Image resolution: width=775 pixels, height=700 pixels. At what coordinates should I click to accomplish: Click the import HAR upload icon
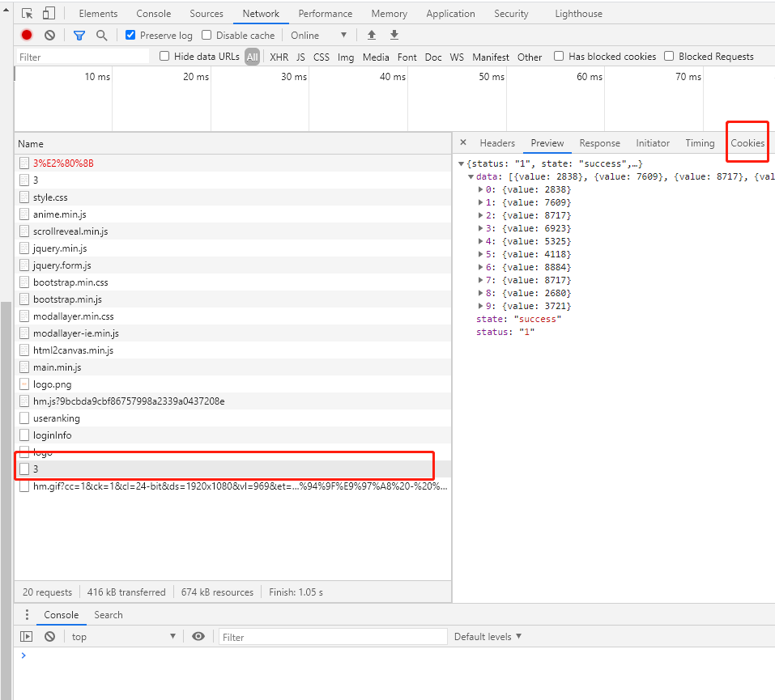pos(372,36)
